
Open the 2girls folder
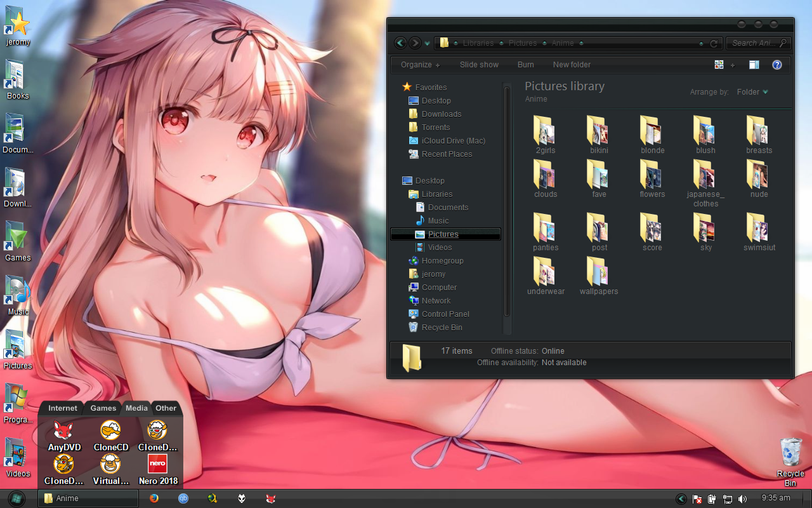coord(546,135)
